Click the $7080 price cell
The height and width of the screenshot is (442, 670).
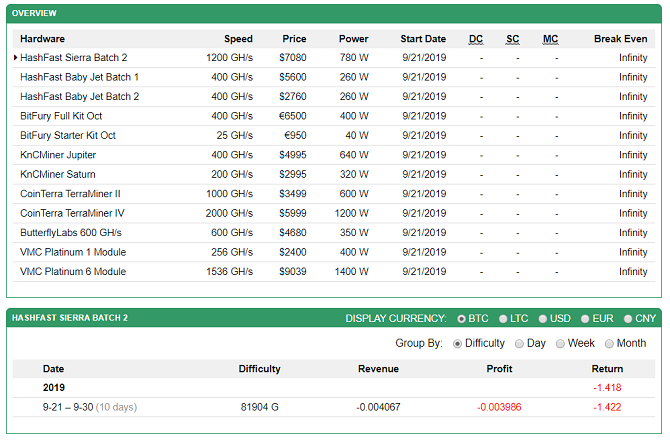[293, 58]
